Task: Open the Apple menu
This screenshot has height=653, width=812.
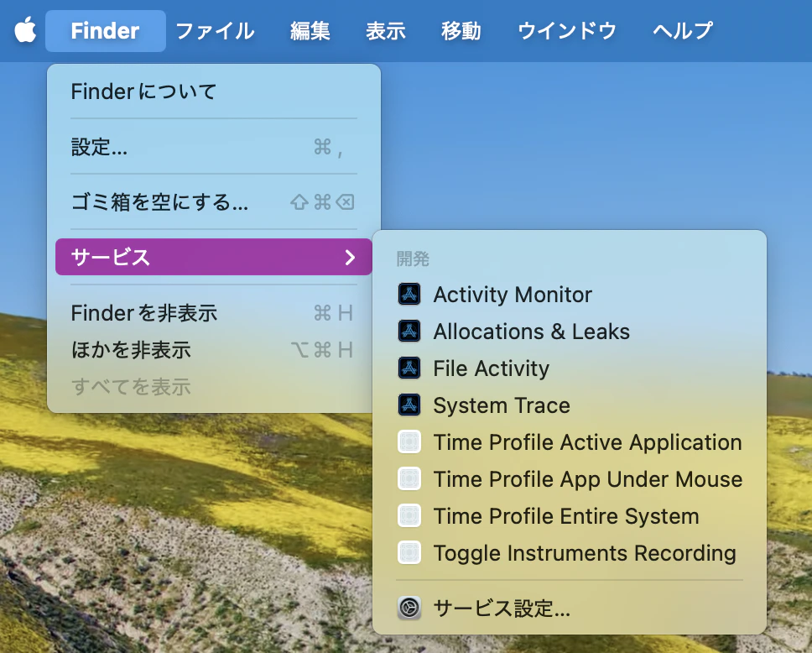Action: click(x=25, y=30)
